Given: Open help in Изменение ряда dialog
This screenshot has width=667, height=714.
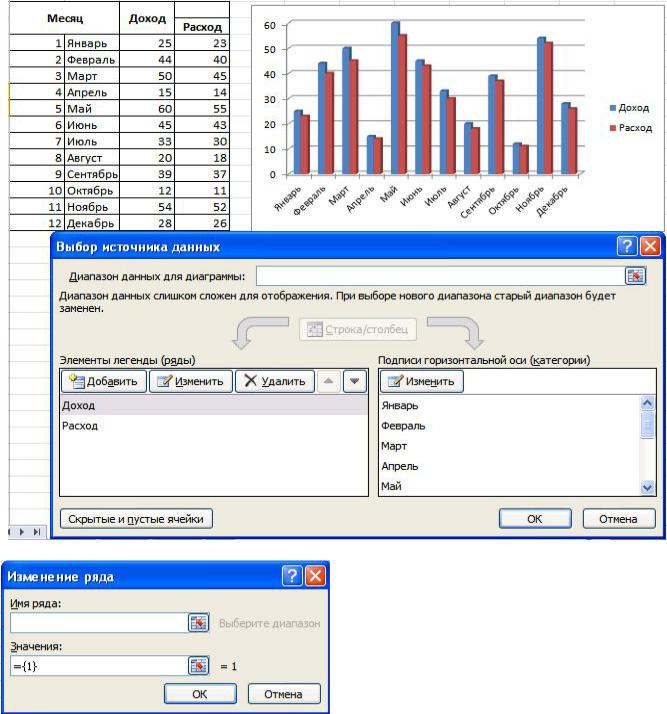Looking at the screenshot, I should pos(292,576).
